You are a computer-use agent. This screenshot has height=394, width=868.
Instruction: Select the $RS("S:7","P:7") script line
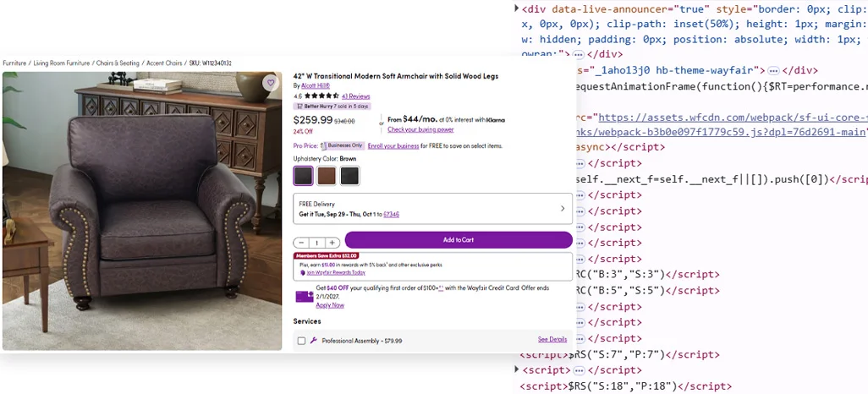click(620, 355)
